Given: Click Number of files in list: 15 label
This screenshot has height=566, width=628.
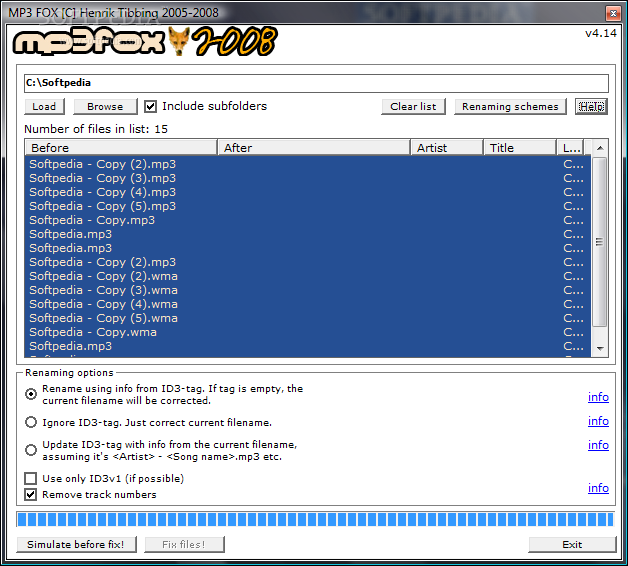Looking at the screenshot, I should 96,129.
